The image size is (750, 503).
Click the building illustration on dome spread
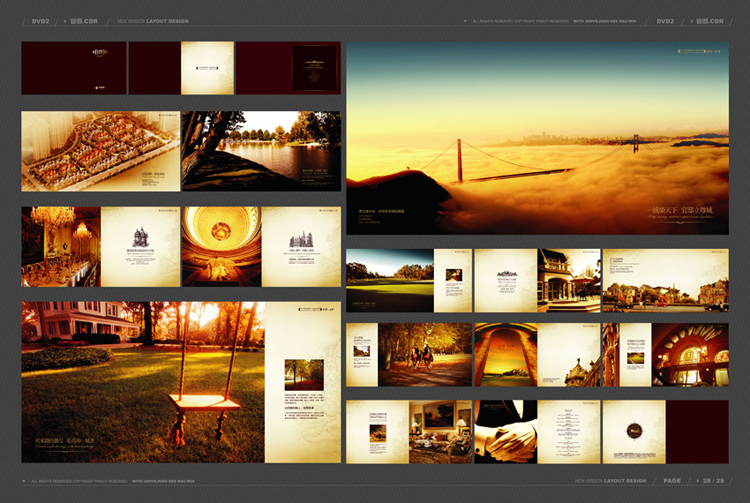coord(301,240)
